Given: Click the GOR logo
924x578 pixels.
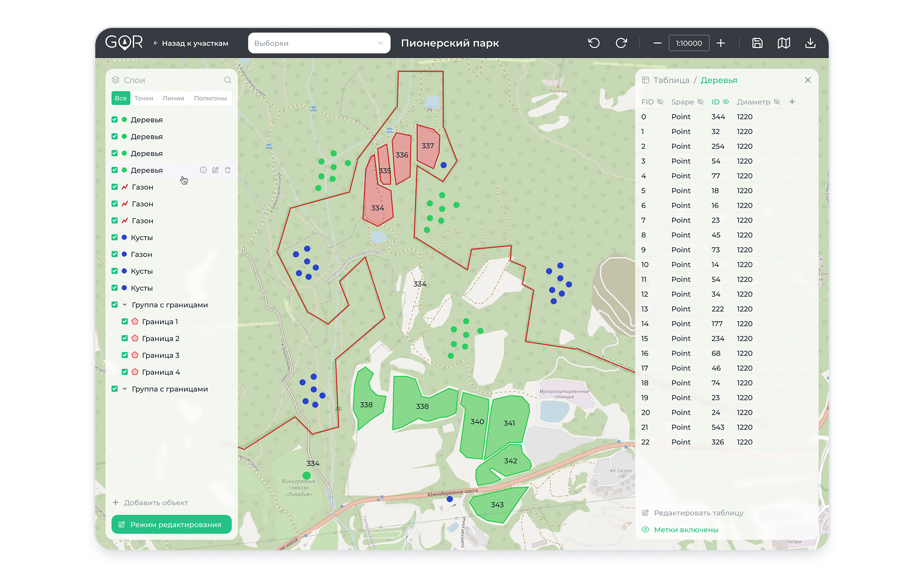Looking at the screenshot, I should [124, 42].
